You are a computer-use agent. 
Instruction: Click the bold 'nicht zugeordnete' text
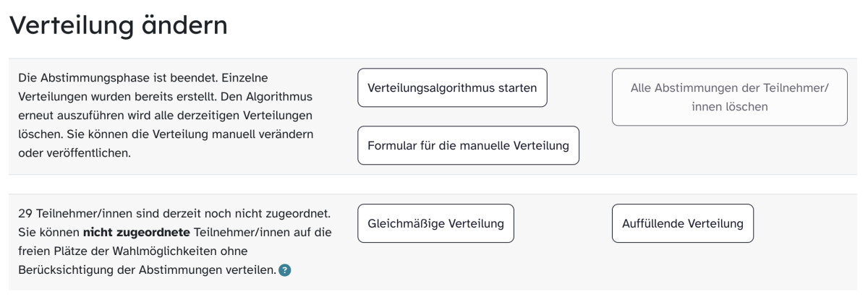(x=136, y=233)
